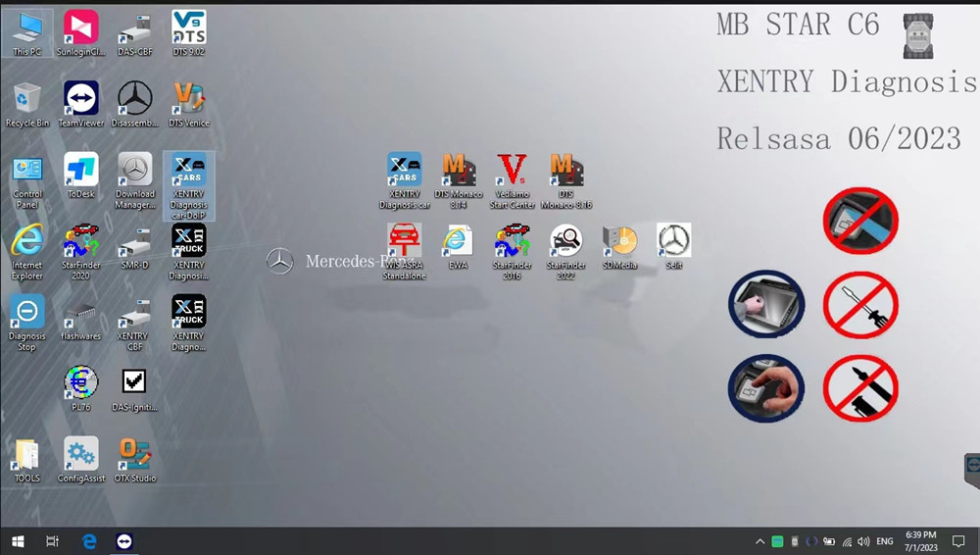This screenshot has width=980, height=555.
Task: Open the ENG language selector
Action: 884,541
